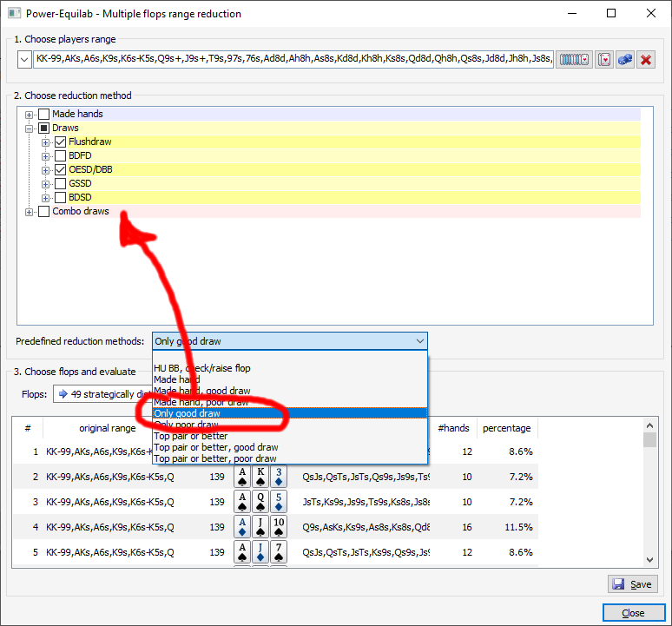Maximize the Power-Equilab window
This screenshot has width=672, height=626.
[611, 13]
